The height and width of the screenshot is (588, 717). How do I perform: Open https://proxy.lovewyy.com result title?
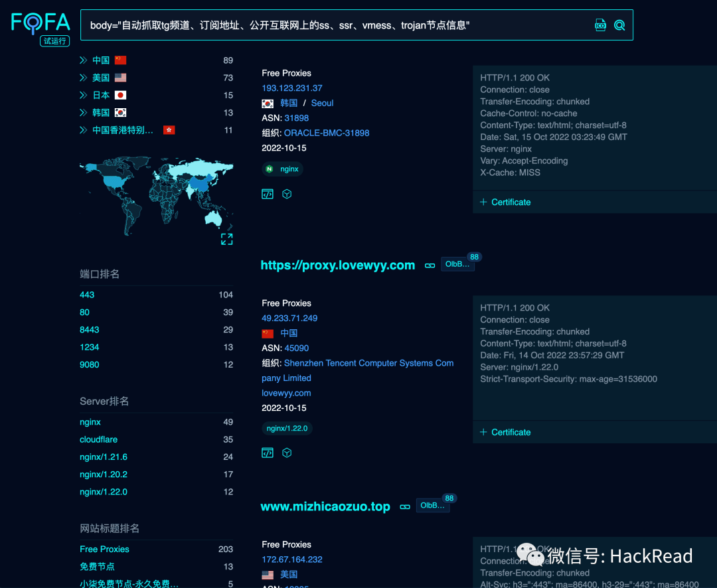pyautogui.click(x=338, y=265)
